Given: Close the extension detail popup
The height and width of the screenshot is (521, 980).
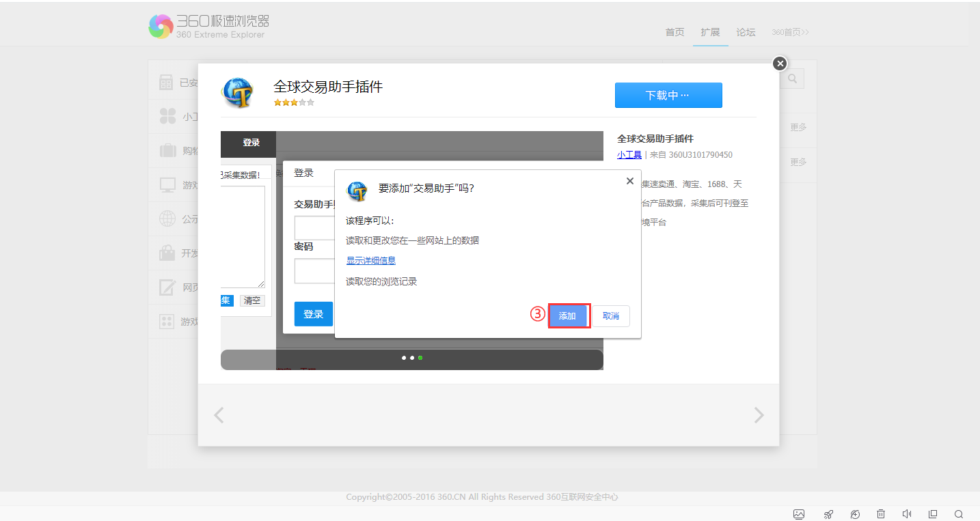Looking at the screenshot, I should (780, 64).
